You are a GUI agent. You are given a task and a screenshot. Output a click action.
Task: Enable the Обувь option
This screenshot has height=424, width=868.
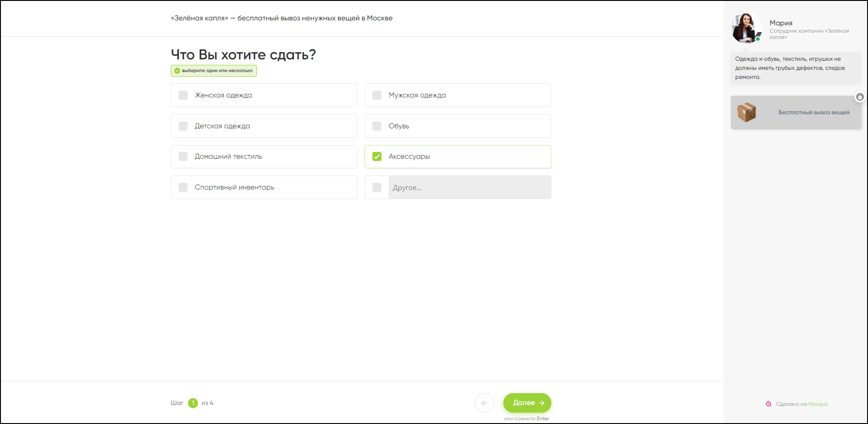coord(377,126)
